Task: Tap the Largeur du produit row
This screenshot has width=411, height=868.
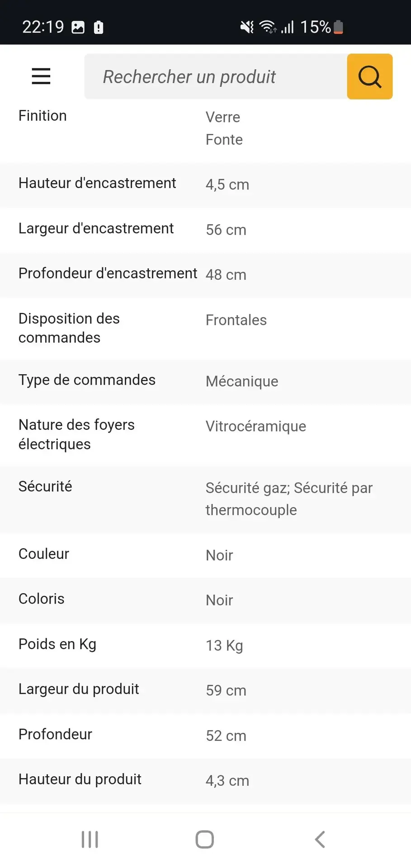Action: (x=205, y=691)
